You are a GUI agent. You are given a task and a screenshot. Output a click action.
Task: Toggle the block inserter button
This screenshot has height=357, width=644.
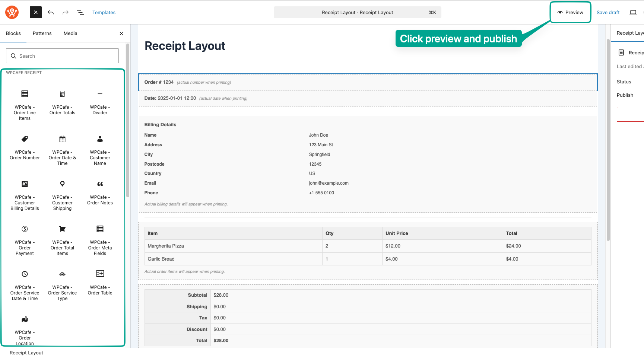36,12
